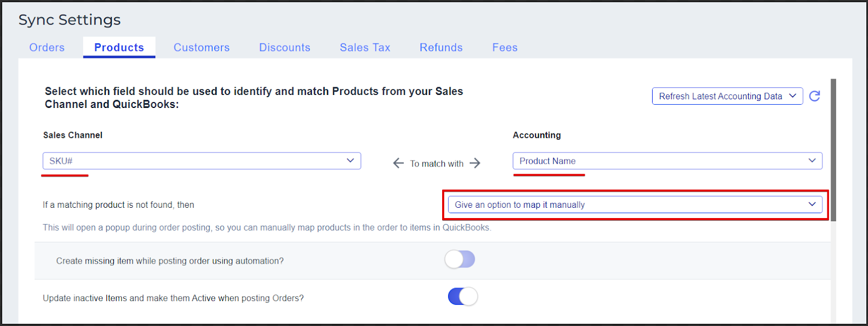Select the Fees tab
868x326 pixels.
(505, 48)
